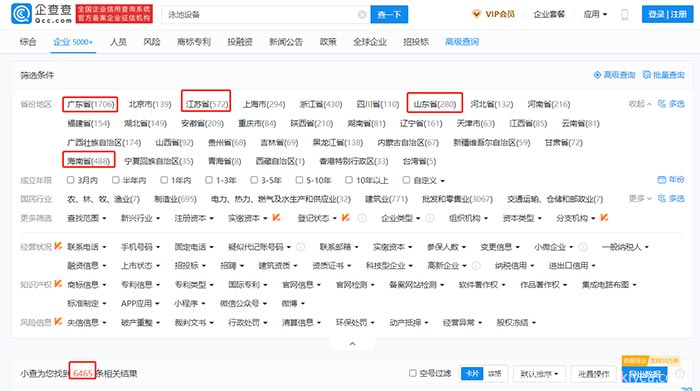The height and width of the screenshot is (391, 700).
Task: Open the 默认排序 dropdown
Action: click(x=539, y=374)
